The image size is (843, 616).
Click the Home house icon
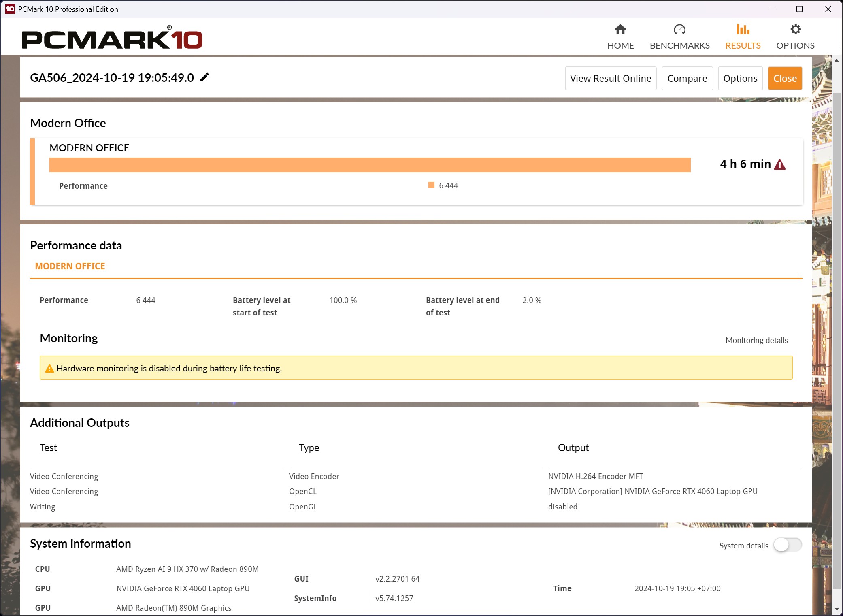pos(620,30)
